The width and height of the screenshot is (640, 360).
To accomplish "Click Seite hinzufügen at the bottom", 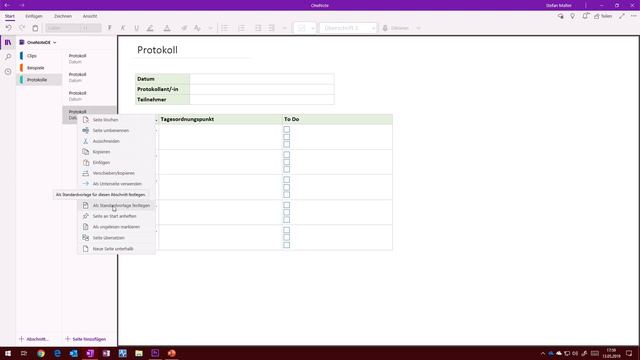I will [x=86, y=339].
